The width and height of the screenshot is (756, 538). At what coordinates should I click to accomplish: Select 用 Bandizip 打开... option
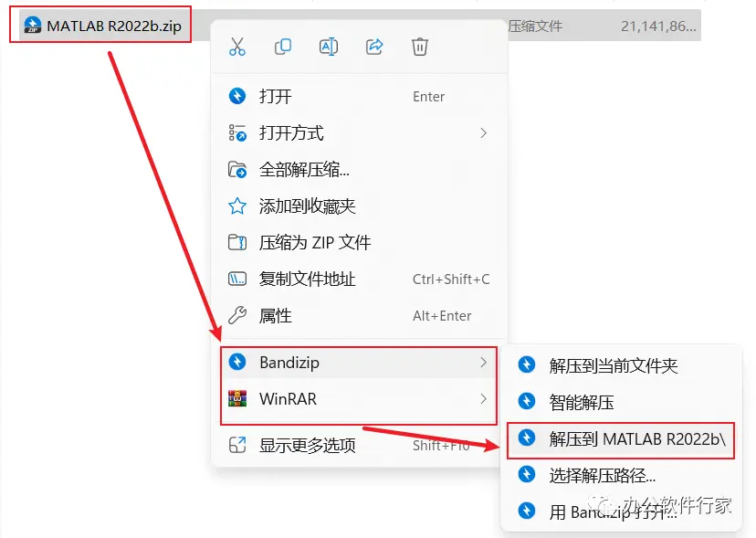(621, 512)
